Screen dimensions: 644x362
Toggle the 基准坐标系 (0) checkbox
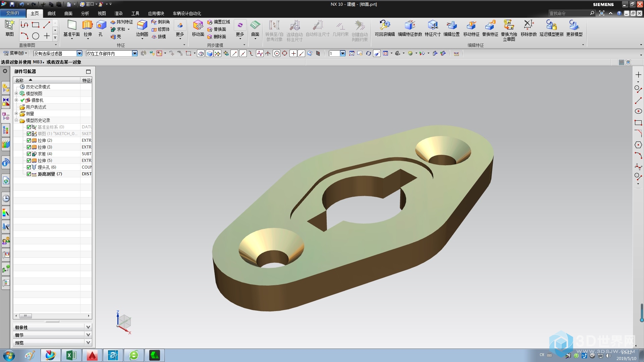(29, 127)
